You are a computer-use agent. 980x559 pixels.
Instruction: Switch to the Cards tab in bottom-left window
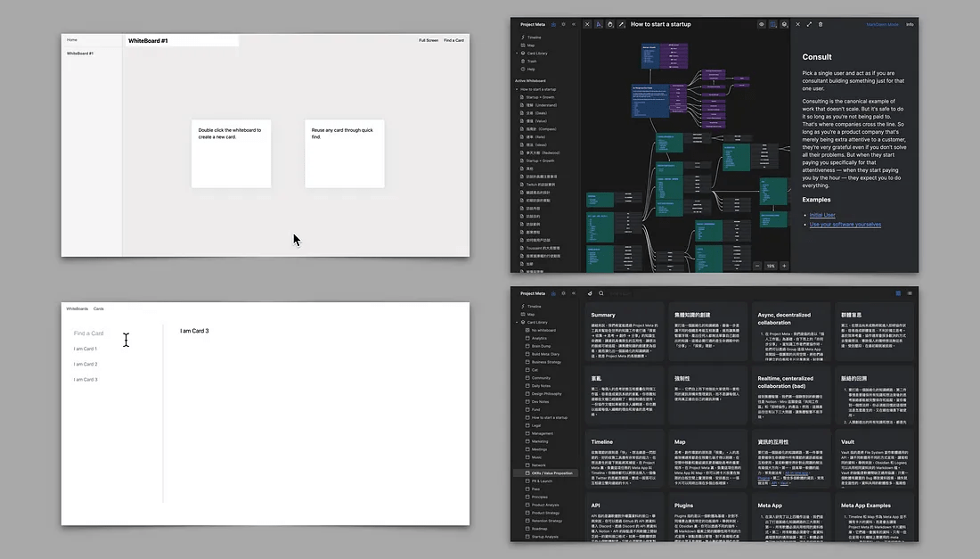[99, 308]
